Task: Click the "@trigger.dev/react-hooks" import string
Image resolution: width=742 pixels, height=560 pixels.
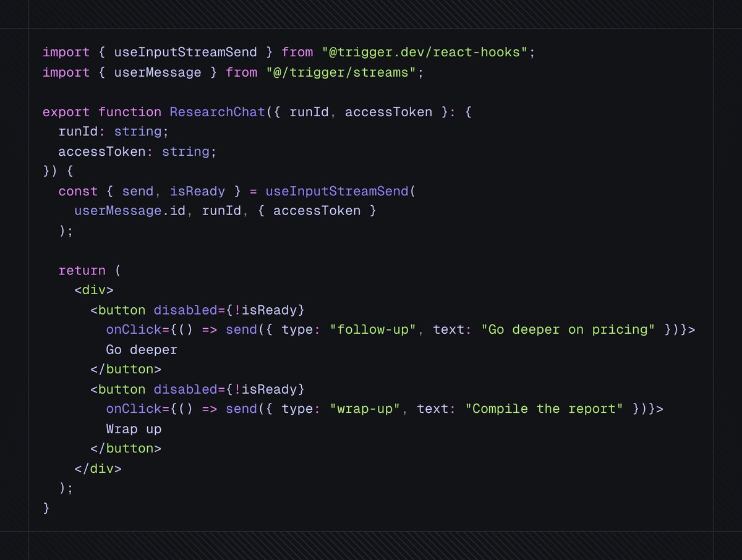Action: point(424,53)
